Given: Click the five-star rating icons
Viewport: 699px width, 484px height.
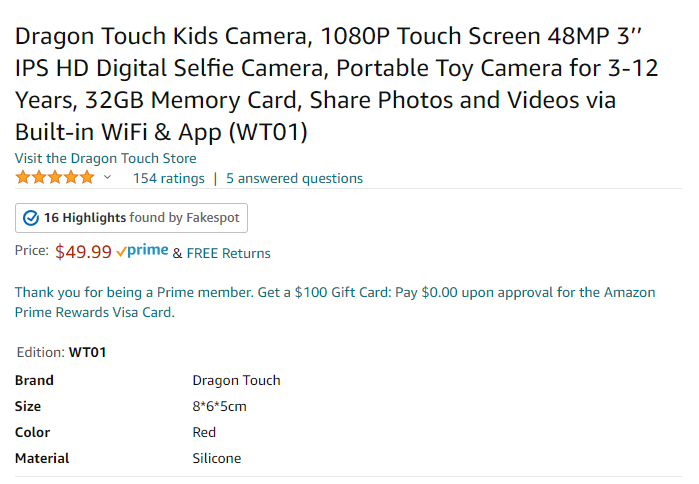Looking at the screenshot, I should point(55,177).
